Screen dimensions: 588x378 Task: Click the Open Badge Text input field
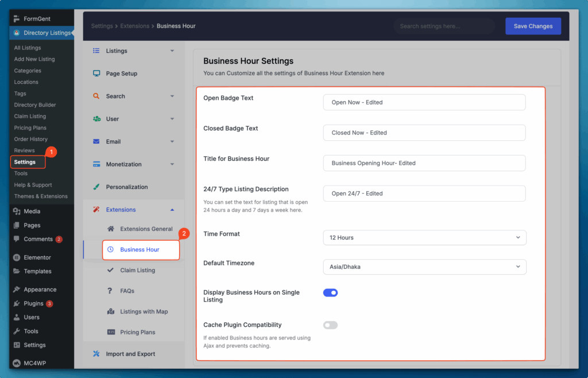tap(424, 102)
